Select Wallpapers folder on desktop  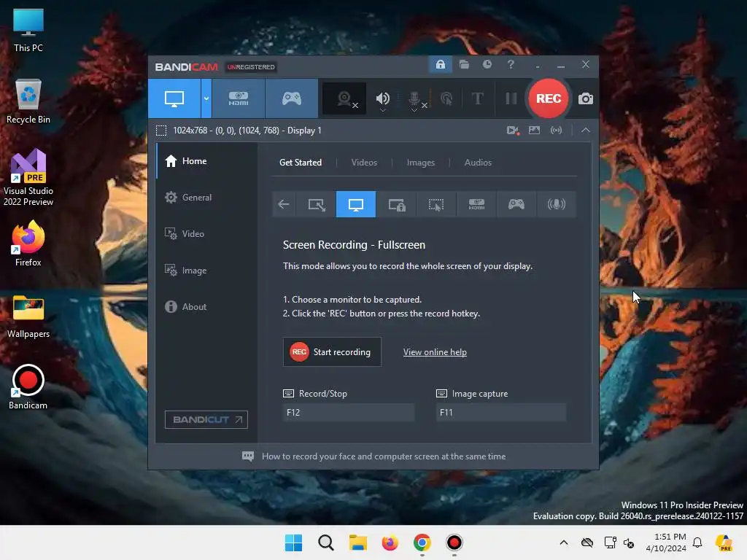point(28,316)
